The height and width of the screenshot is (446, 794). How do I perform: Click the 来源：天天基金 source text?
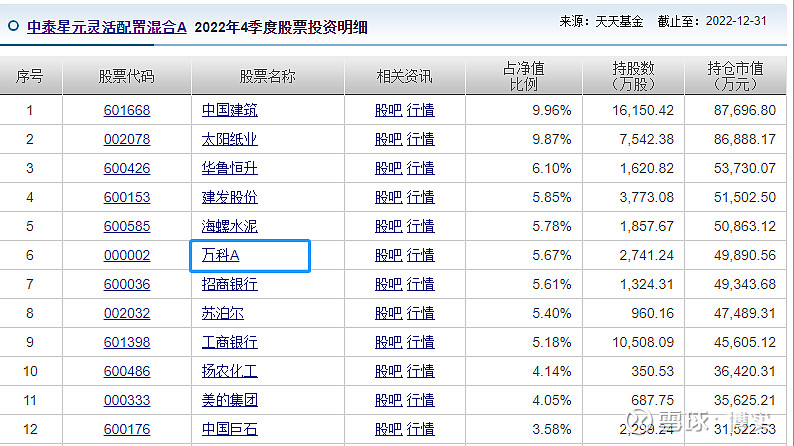[x=601, y=21]
